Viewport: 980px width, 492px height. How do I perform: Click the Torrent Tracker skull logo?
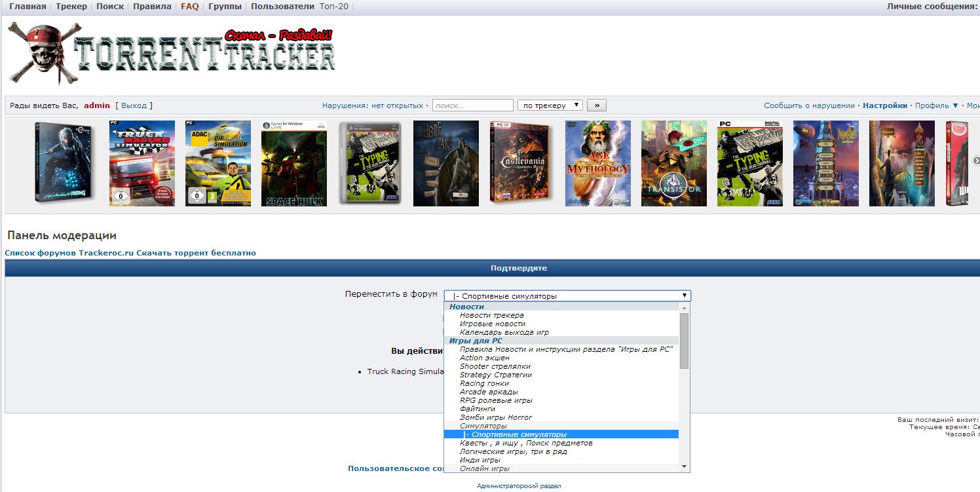(x=172, y=52)
